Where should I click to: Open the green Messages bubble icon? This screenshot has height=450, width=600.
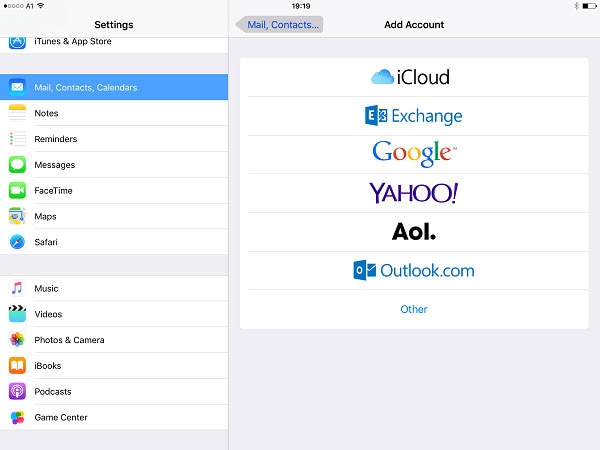(17, 165)
